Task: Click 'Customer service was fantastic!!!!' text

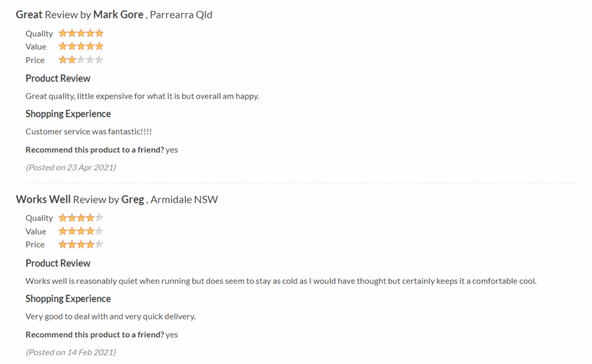Action: (88, 132)
